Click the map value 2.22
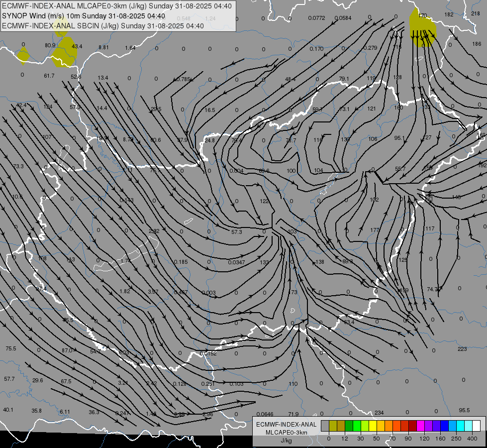 [154, 230]
